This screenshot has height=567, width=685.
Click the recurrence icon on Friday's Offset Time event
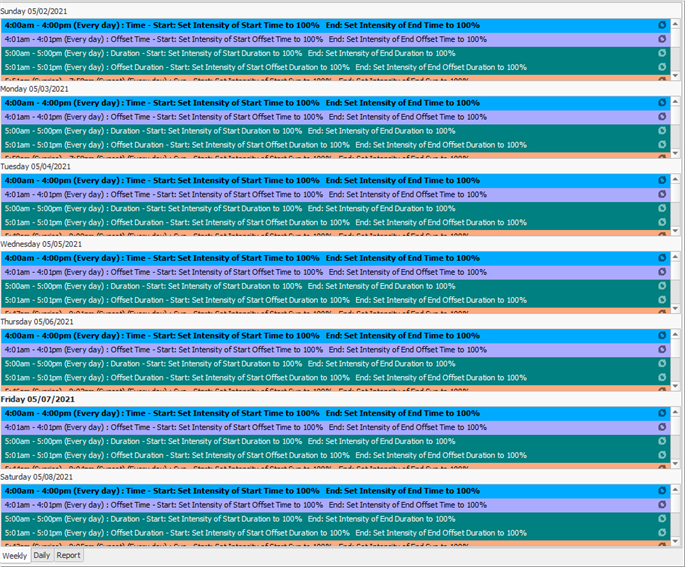(662, 427)
